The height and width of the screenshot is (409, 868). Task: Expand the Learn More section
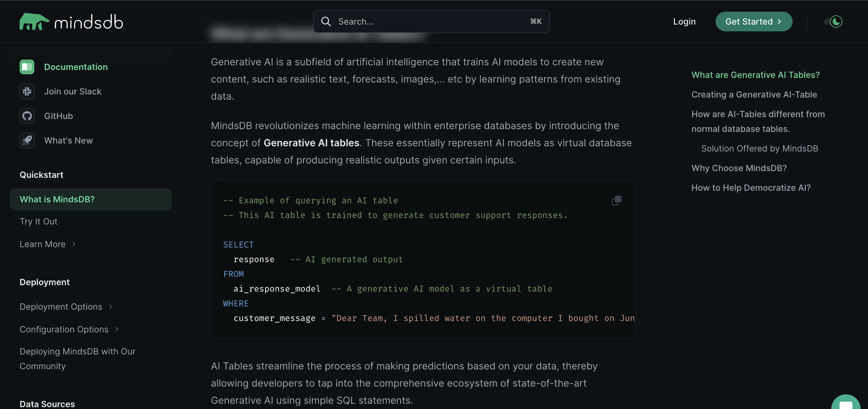(47, 244)
